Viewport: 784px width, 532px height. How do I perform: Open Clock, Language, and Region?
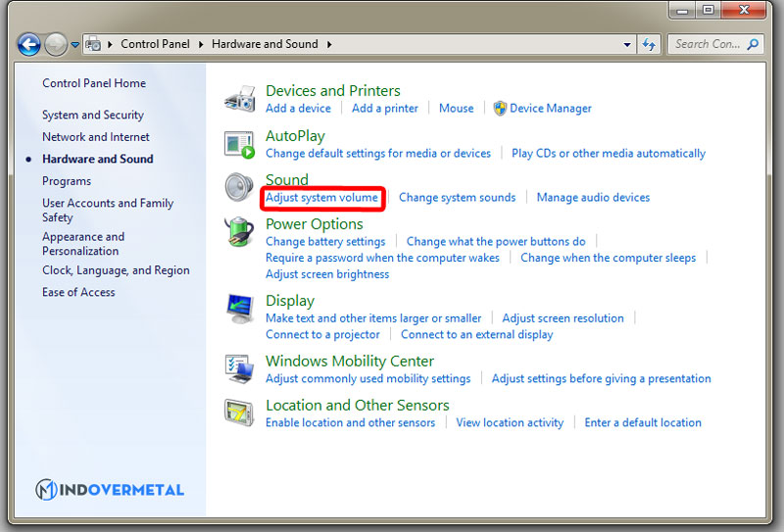[116, 270]
